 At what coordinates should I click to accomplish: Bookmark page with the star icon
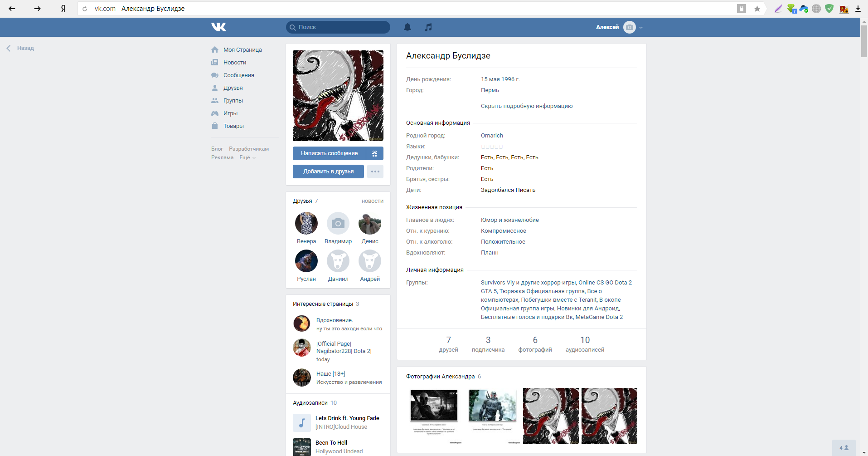(x=757, y=9)
